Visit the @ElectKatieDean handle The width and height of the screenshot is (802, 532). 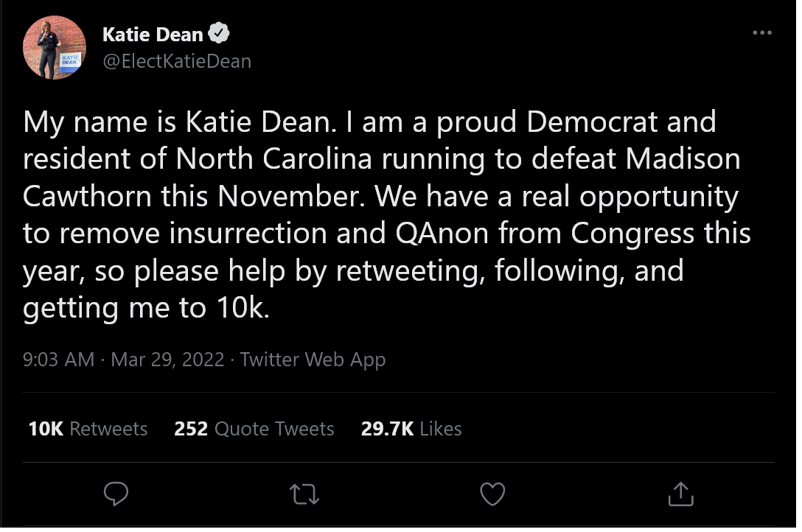point(177,61)
